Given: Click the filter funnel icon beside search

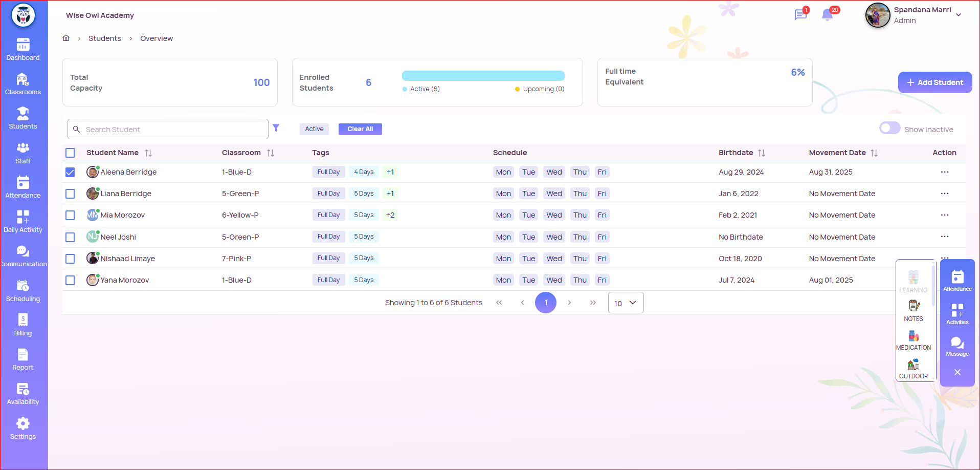Looking at the screenshot, I should pyautogui.click(x=276, y=128).
